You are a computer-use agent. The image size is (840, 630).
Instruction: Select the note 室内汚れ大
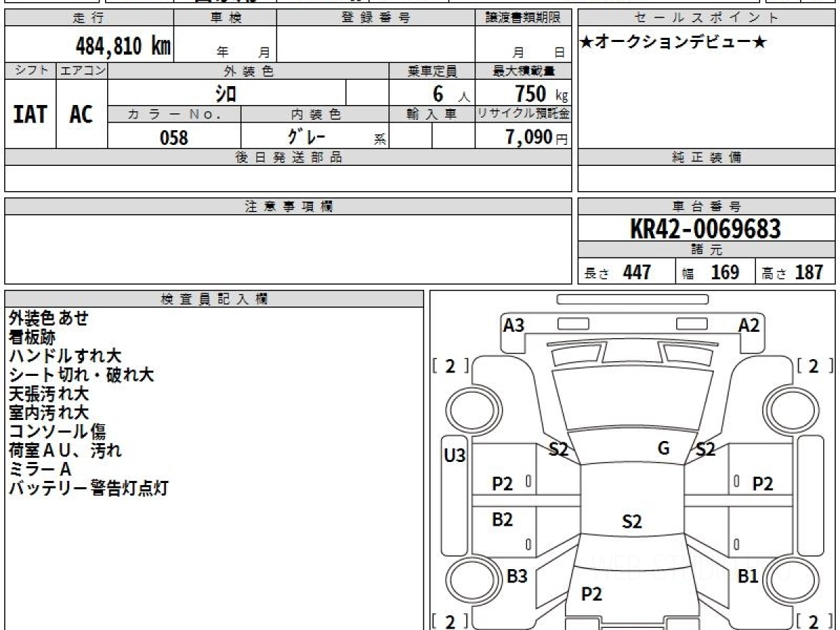tap(49, 412)
